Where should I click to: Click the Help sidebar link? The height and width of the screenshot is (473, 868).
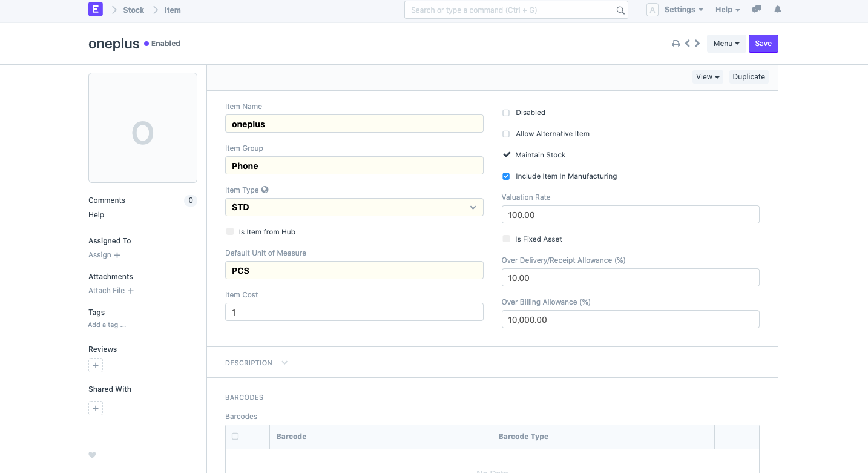coord(96,215)
